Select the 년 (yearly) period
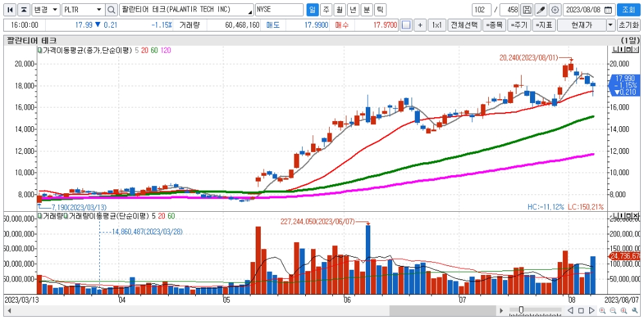This screenshot has width=644, height=320. 353,10
